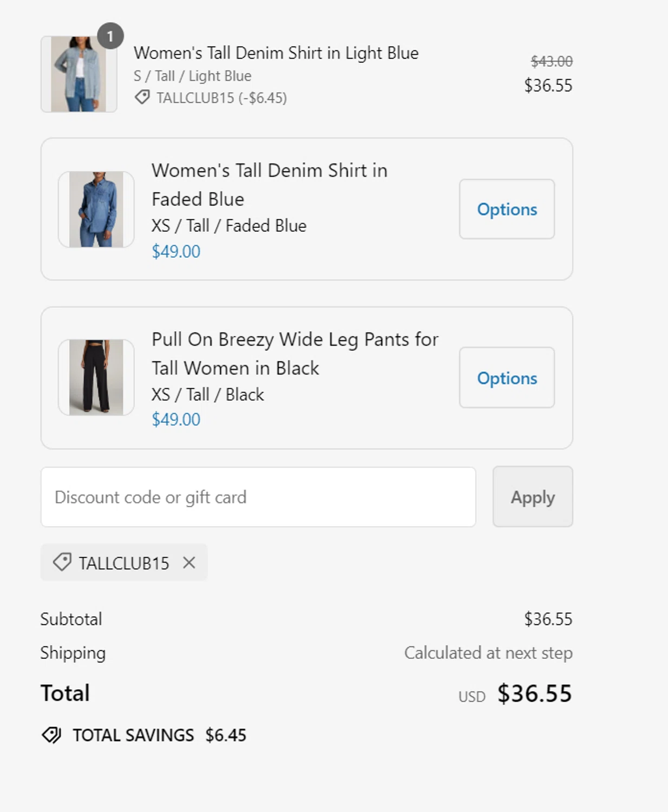Click the tag icon in TALLCLUB15 chip
The width and height of the screenshot is (668, 812).
(x=62, y=562)
